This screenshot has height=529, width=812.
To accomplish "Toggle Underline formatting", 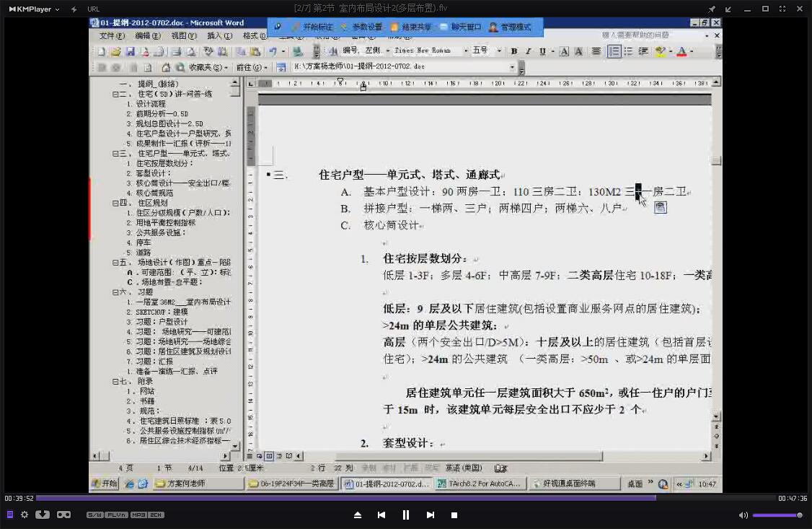I will tap(542, 51).
